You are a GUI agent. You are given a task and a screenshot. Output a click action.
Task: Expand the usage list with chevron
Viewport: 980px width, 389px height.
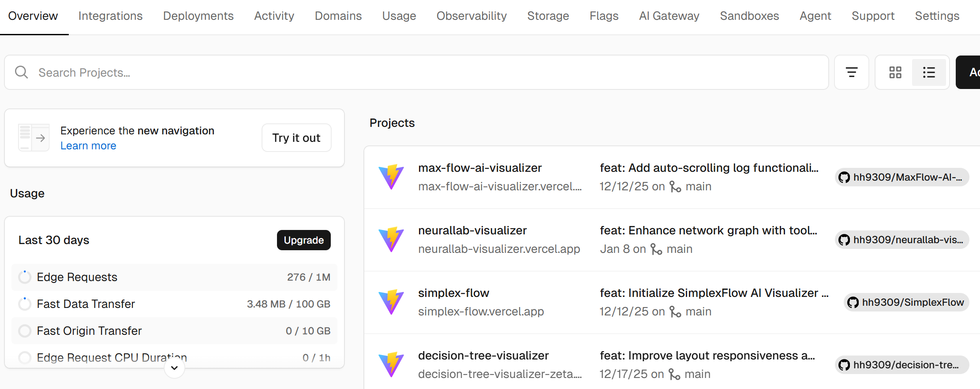click(x=174, y=368)
